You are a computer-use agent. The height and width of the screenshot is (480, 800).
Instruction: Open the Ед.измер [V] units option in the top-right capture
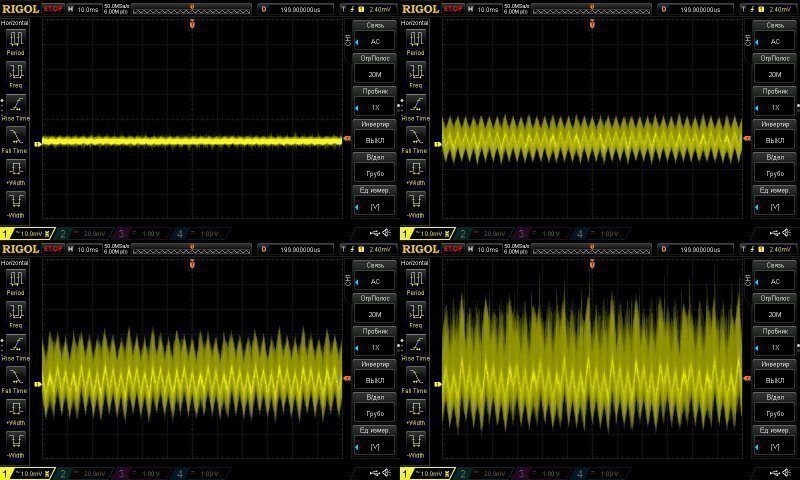(774, 200)
